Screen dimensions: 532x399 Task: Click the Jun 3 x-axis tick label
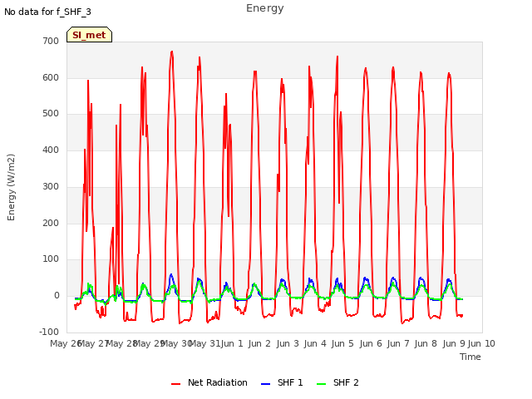point(288,343)
